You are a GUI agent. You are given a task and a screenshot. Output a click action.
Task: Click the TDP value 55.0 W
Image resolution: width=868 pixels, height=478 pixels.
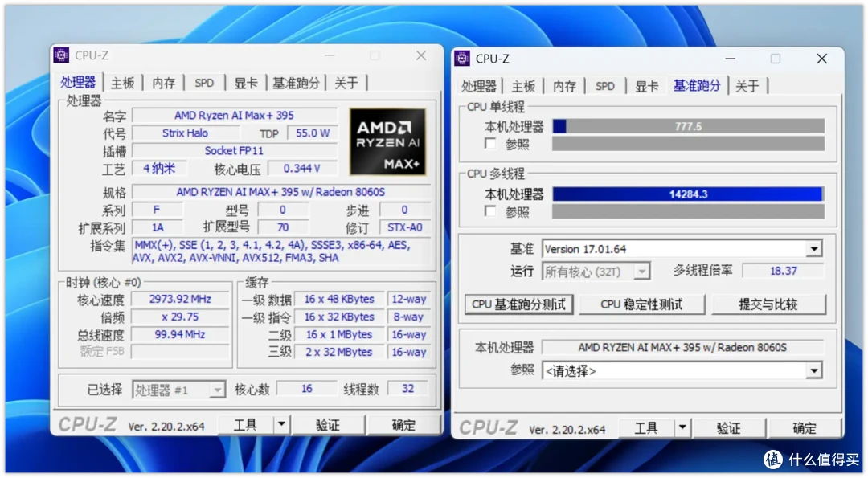[x=312, y=133]
